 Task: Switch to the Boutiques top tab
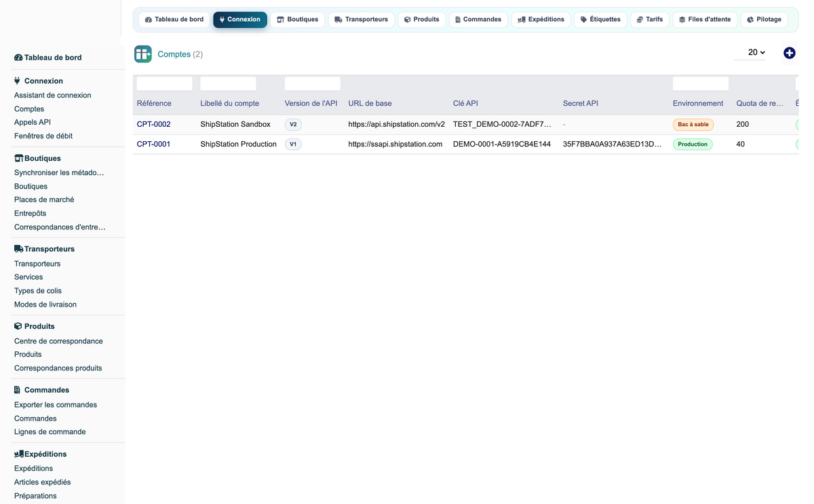[297, 20]
